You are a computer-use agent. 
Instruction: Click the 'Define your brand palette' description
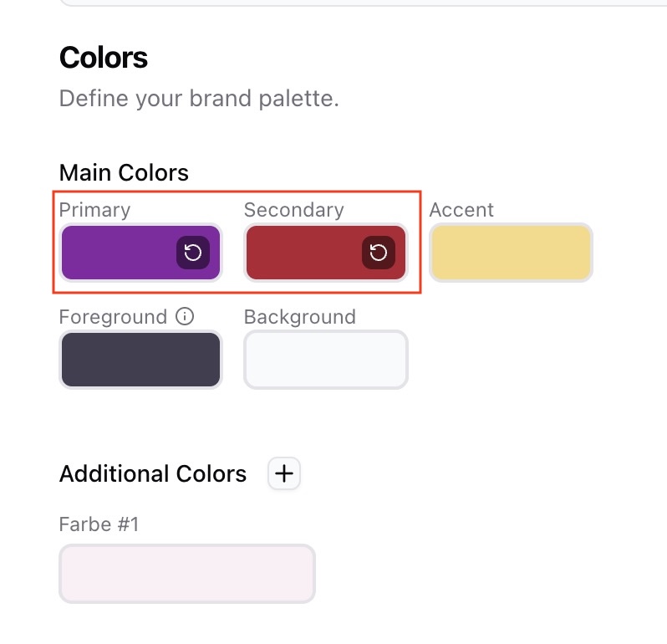(x=199, y=99)
